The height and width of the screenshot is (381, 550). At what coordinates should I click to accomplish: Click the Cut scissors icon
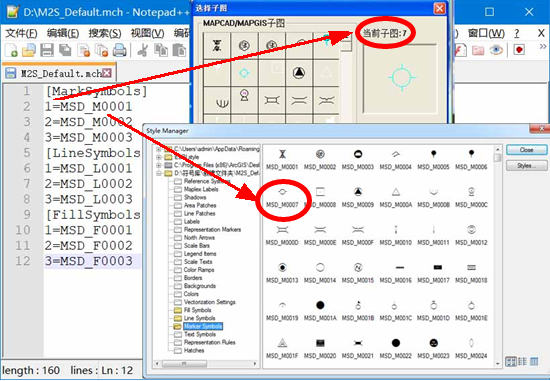(142, 50)
